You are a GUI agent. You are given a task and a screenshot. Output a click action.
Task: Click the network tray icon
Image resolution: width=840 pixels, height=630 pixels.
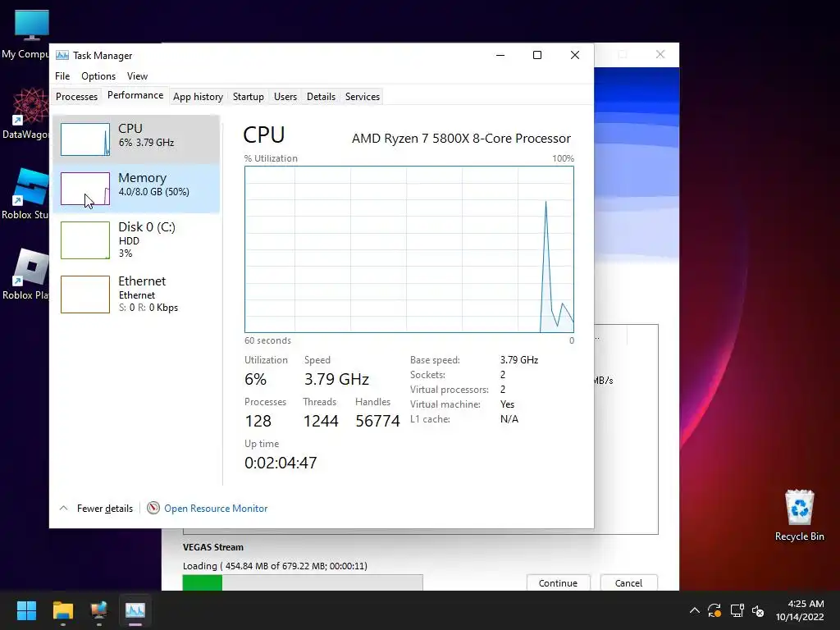coord(737,610)
